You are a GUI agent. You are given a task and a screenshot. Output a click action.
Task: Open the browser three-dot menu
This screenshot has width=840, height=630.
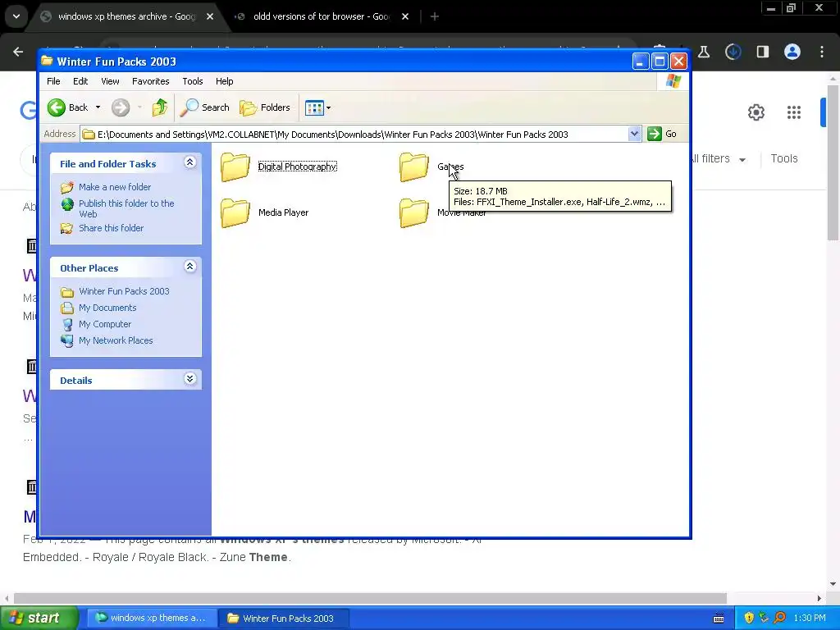pos(822,52)
